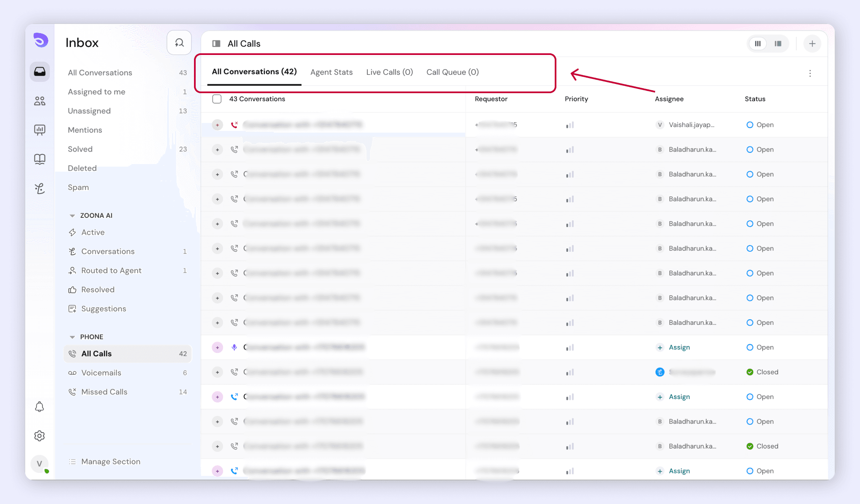Click missed-call icon in Vaishali row
The height and width of the screenshot is (504, 860).
[234, 125]
